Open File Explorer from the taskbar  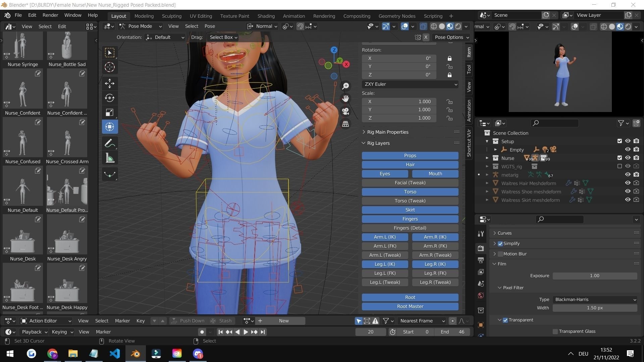coord(73,354)
